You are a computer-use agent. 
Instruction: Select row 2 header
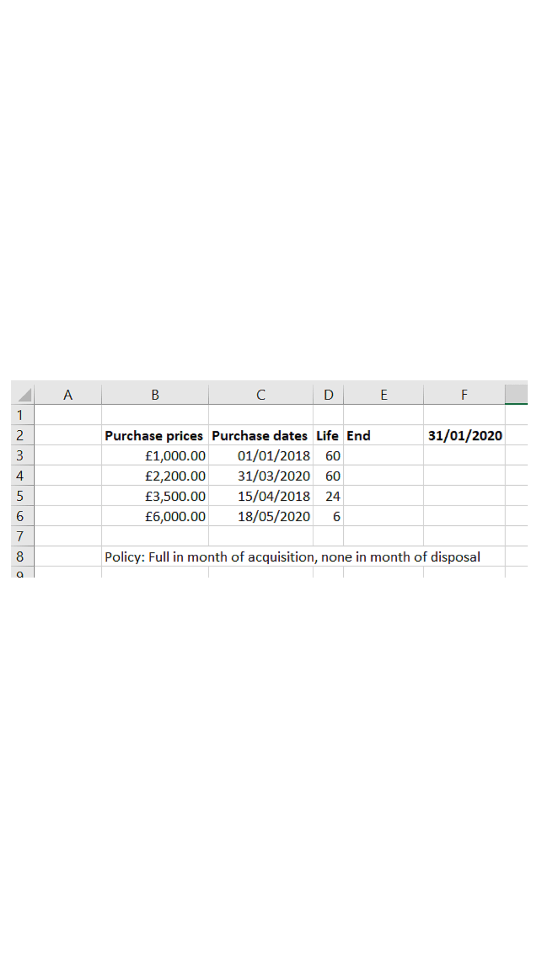pyautogui.click(x=20, y=435)
